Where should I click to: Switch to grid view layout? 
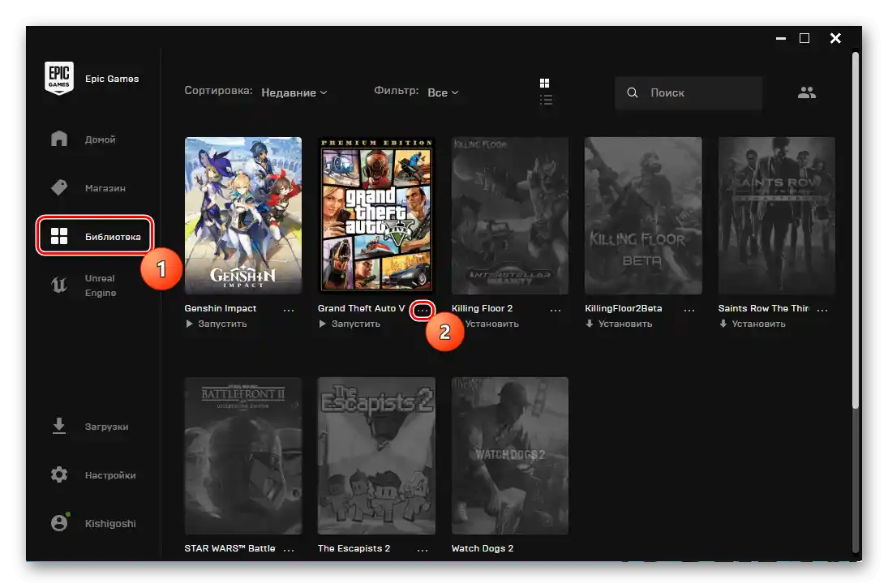click(x=544, y=84)
